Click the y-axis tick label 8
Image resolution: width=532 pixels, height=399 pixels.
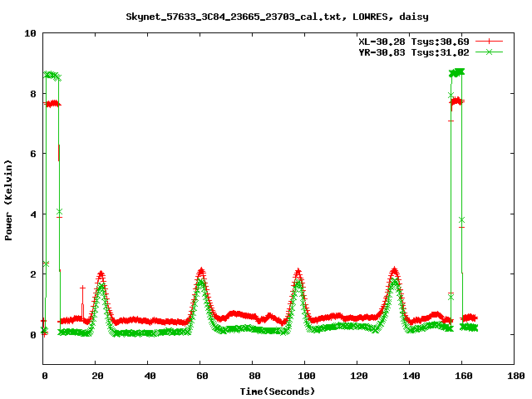coord(33,94)
